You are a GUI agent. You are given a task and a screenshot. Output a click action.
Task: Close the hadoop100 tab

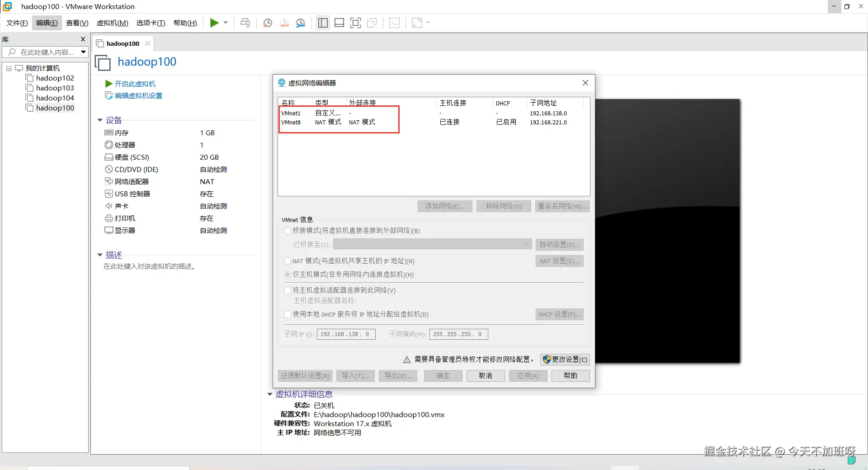pos(147,43)
